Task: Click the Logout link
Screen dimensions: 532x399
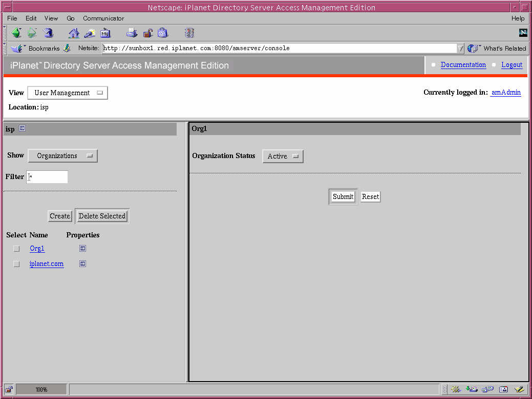Action: [x=512, y=65]
